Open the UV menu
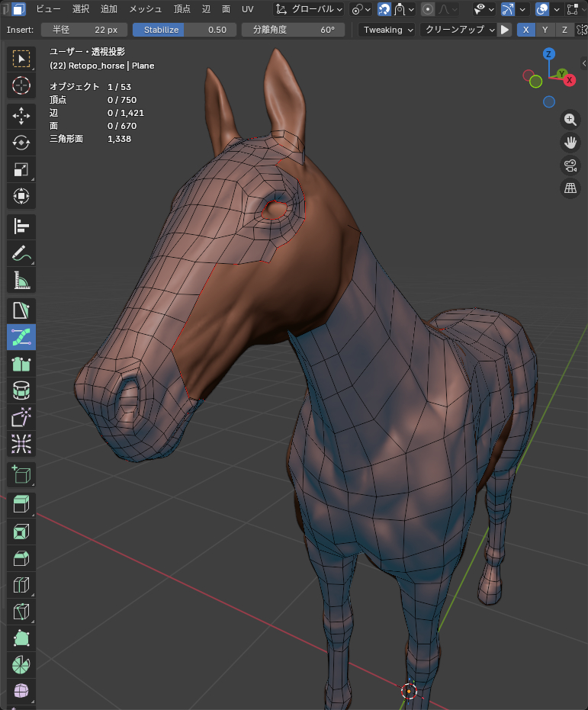Image resolution: width=588 pixels, height=710 pixels. (x=247, y=9)
